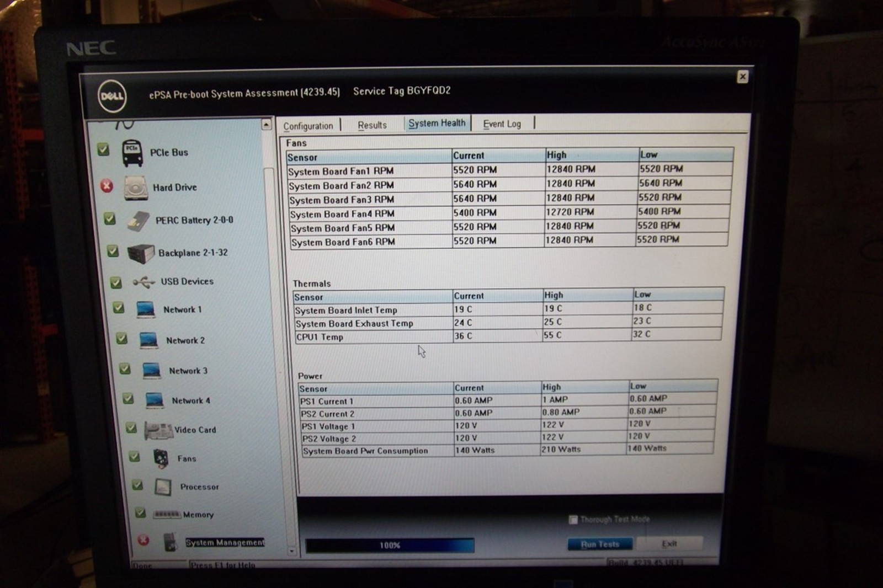Toggle the PERC Battery 2-0-0 checkbox
Viewport: 883px width, 588px height.
(x=110, y=219)
